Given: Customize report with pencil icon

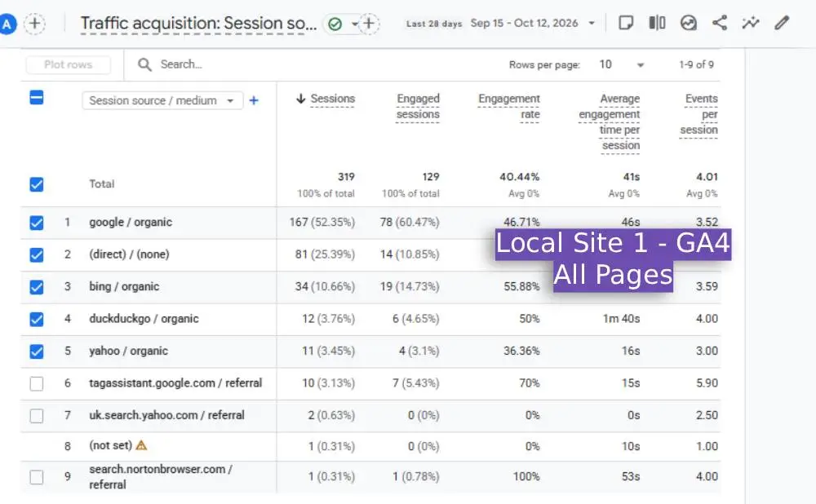Looking at the screenshot, I should point(782,23).
